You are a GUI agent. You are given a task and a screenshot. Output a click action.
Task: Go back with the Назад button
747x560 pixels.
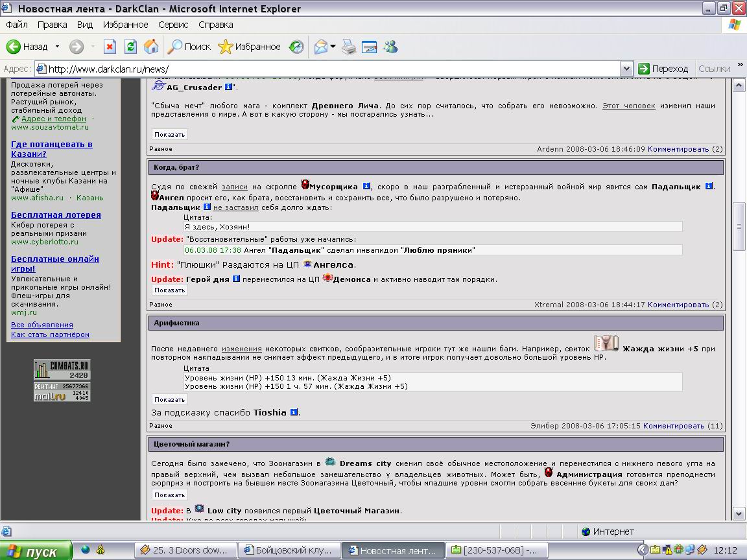(x=27, y=47)
